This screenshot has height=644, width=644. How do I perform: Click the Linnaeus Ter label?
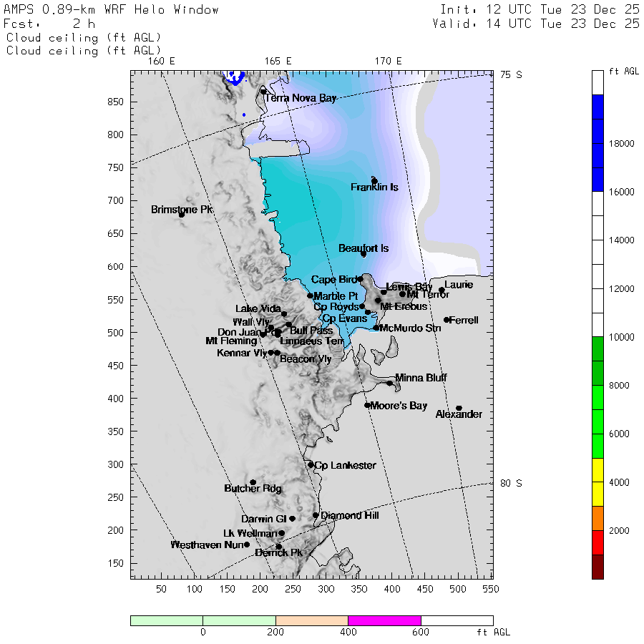point(312,341)
